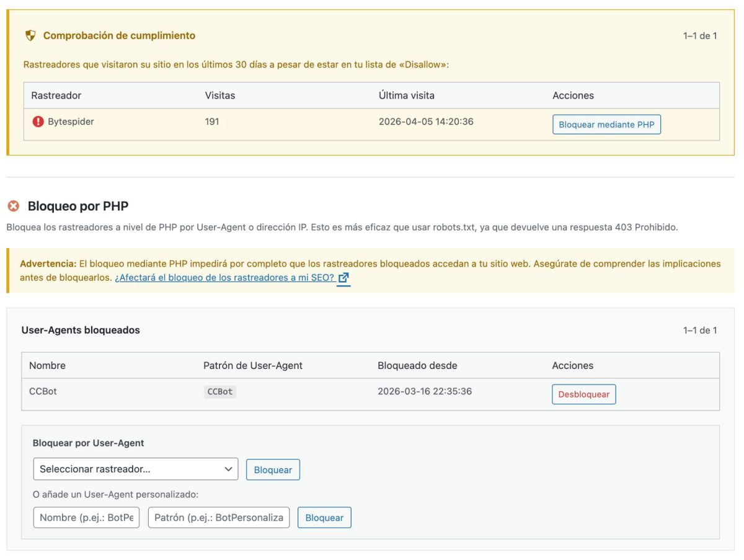
Task: Click the Visitas column header
Action: (x=220, y=96)
